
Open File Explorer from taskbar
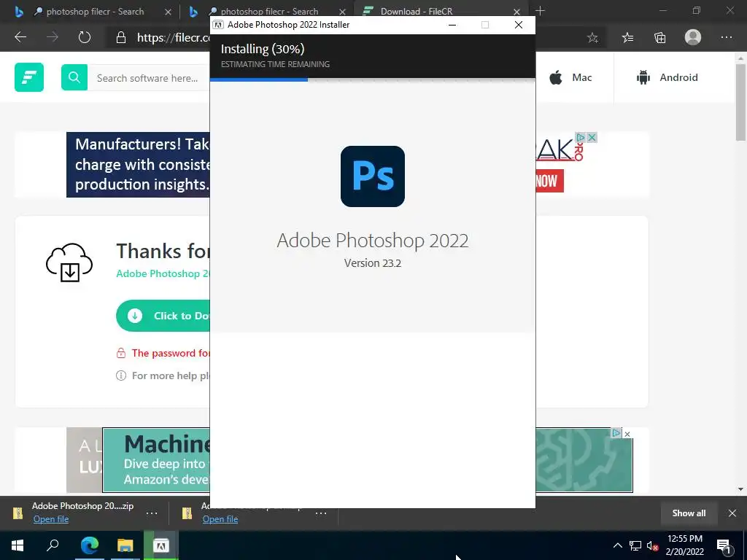[x=125, y=545]
